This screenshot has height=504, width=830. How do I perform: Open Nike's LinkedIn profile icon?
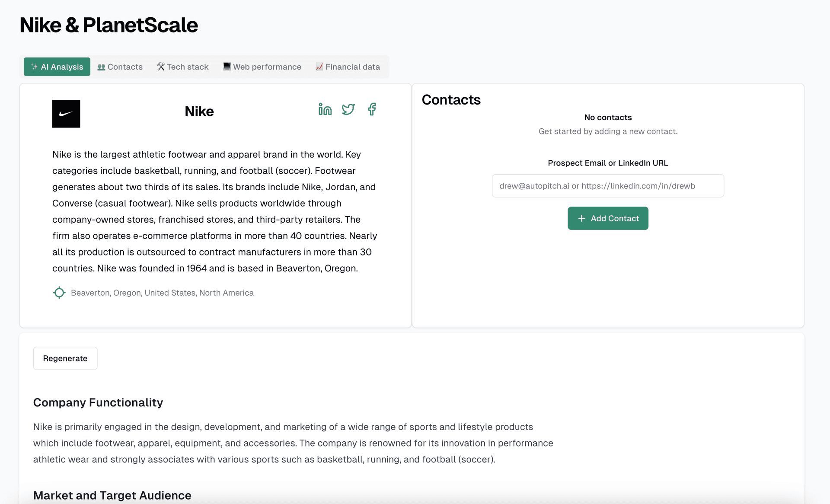pos(325,109)
